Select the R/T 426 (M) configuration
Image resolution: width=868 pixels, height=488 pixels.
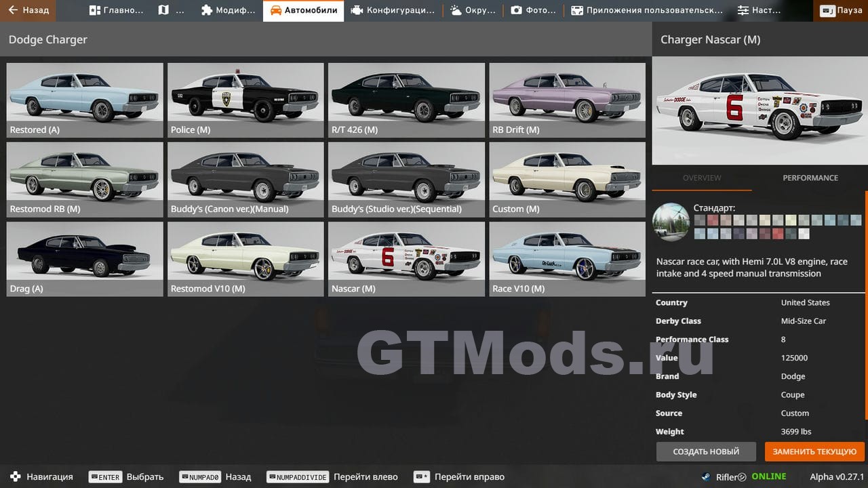[406, 100]
